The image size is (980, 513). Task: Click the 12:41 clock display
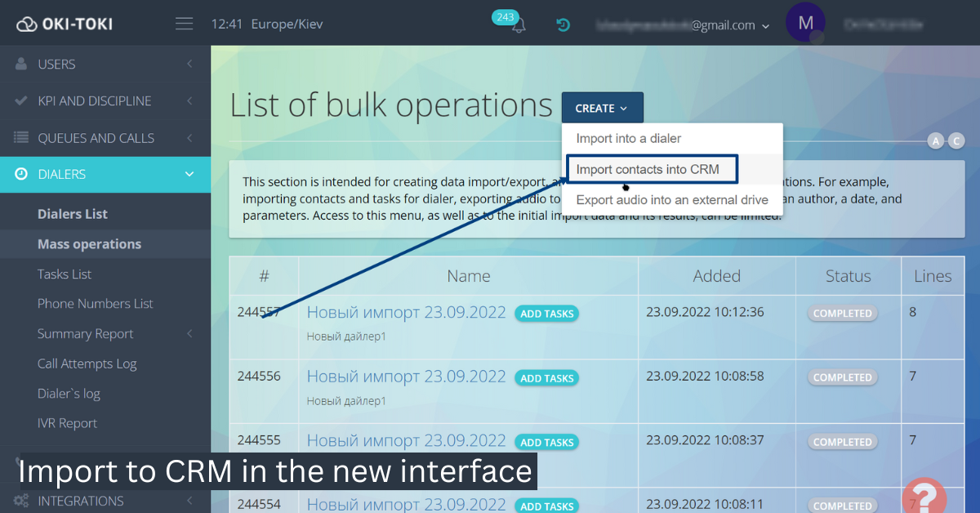[x=227, y=24]
